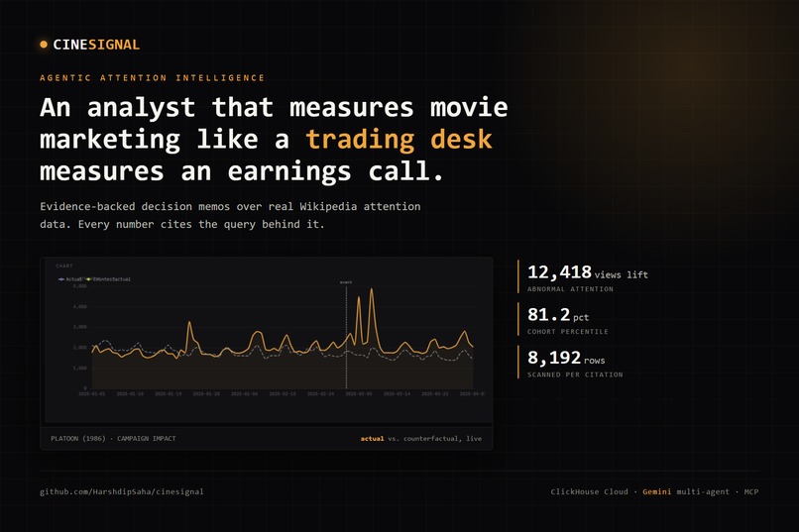The image size is (799, 532).
Task: Click the orange dot beside CINESIGNAL
Action: pos(44,45)
